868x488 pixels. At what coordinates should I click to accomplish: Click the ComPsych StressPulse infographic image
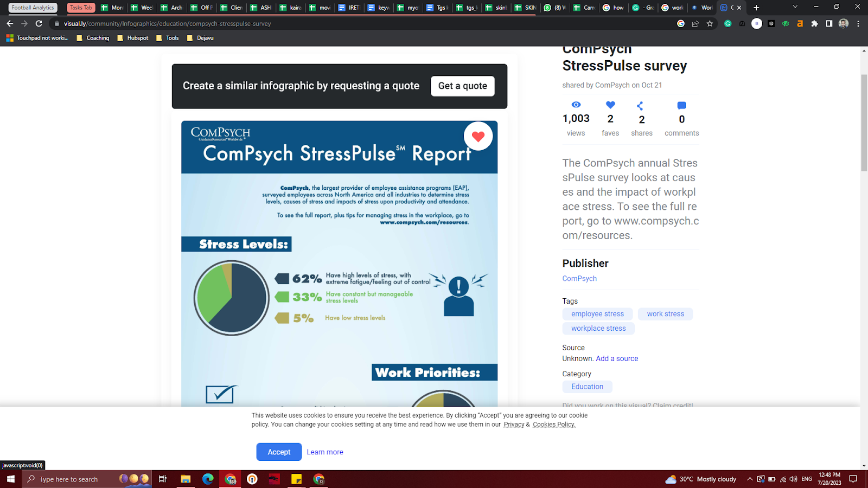click(339, 263)
